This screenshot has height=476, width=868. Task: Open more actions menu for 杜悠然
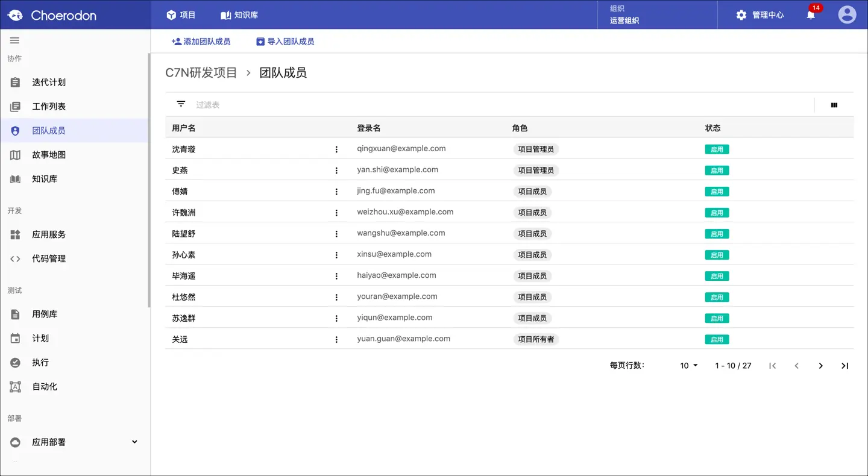(x=336, y=297)
